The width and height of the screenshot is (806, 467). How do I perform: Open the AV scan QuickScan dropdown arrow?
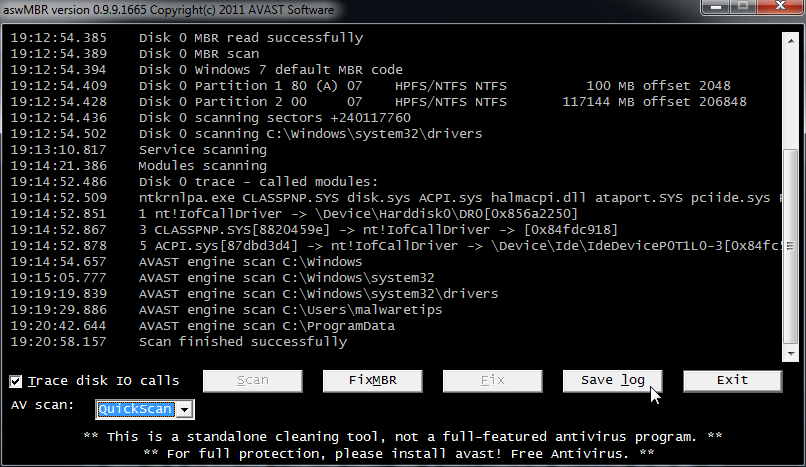(185, 409)
